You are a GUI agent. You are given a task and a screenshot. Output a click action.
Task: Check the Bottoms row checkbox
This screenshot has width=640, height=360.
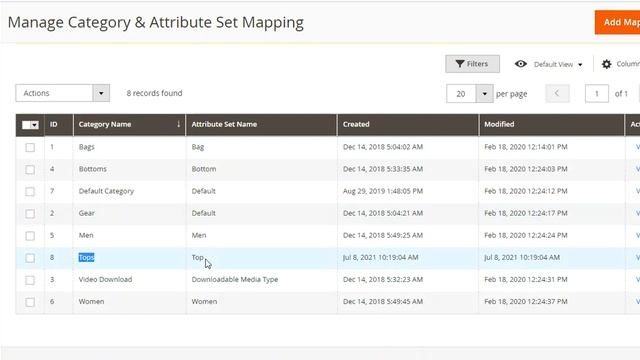point(30,169)
